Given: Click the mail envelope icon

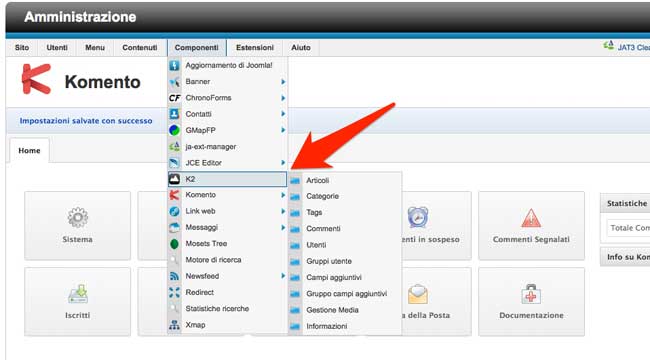Looking at the screenshot, I should (417, 294).
